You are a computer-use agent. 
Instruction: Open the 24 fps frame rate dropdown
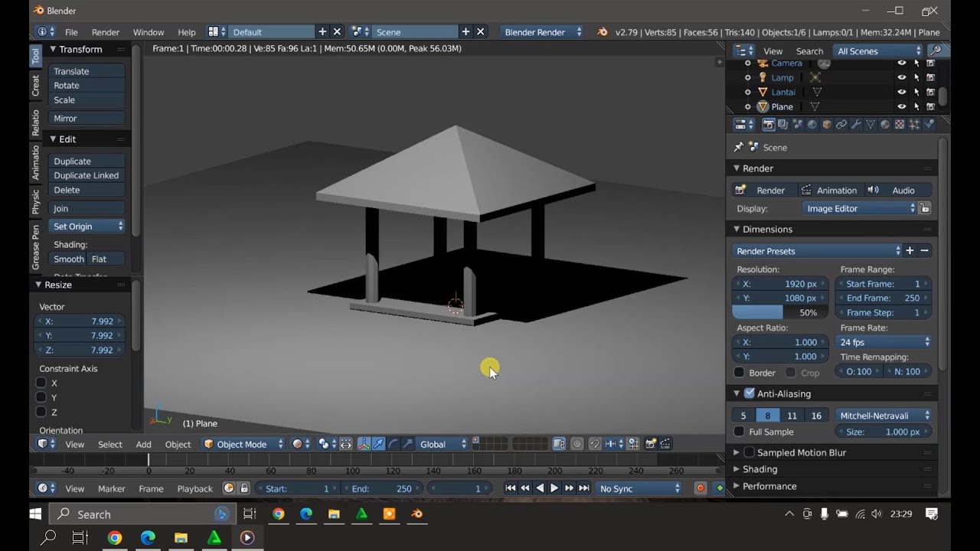pos(884,342)
